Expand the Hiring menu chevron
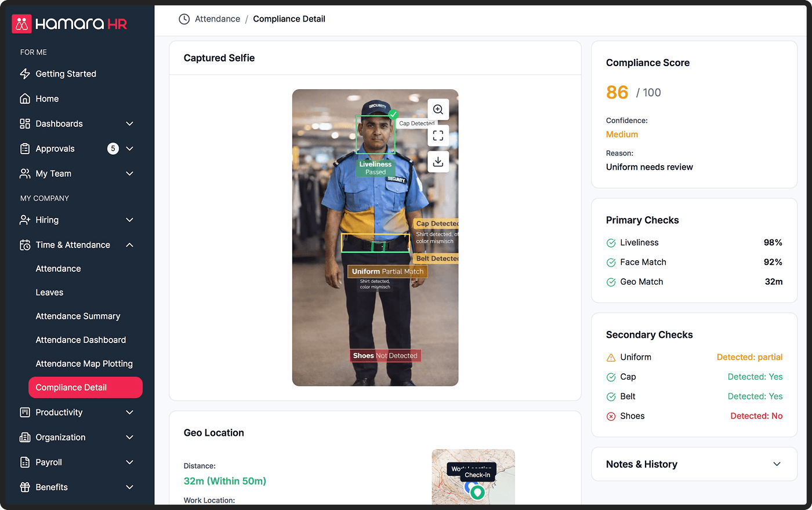 pyautogui.click(x=130, y=220)
